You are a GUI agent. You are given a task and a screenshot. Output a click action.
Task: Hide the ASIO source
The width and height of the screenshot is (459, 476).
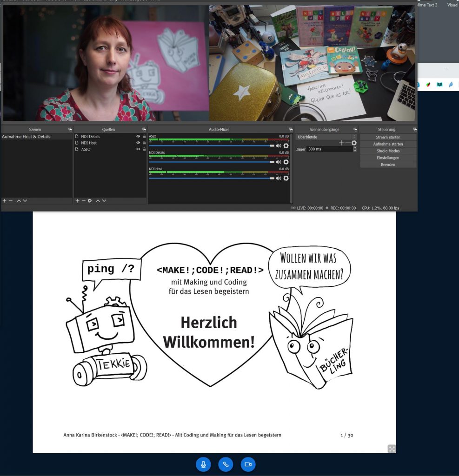point(138,149)
